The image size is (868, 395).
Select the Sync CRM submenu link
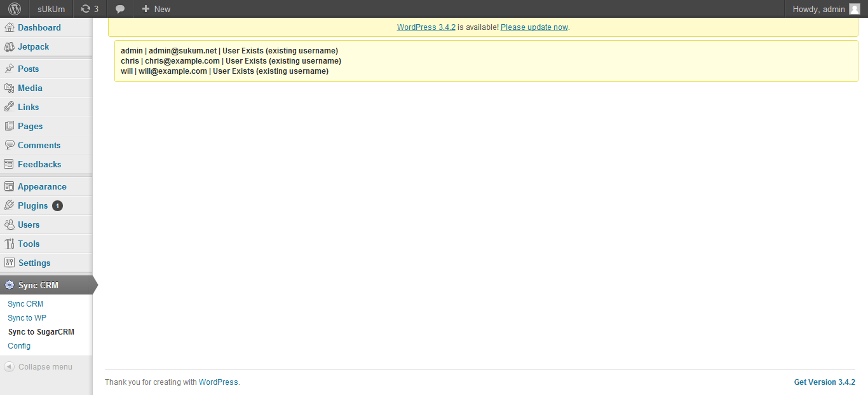pos(25,304)
